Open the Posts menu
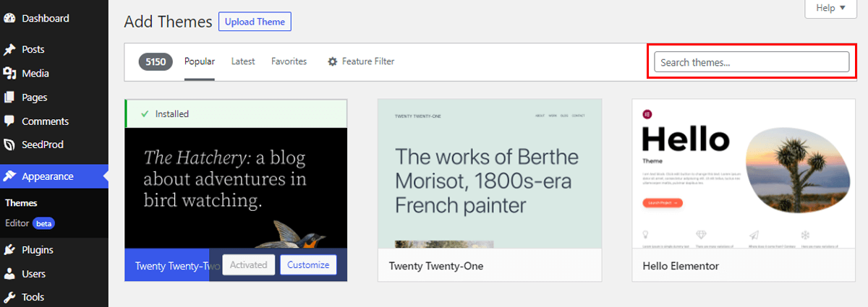868x307 pixels. [x=54, y=50]
